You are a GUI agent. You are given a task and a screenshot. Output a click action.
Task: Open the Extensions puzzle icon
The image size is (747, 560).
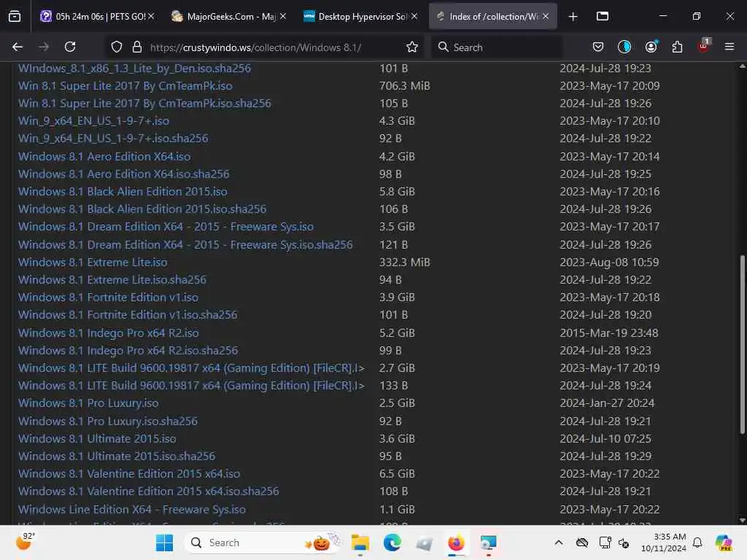tap(677, 47)
